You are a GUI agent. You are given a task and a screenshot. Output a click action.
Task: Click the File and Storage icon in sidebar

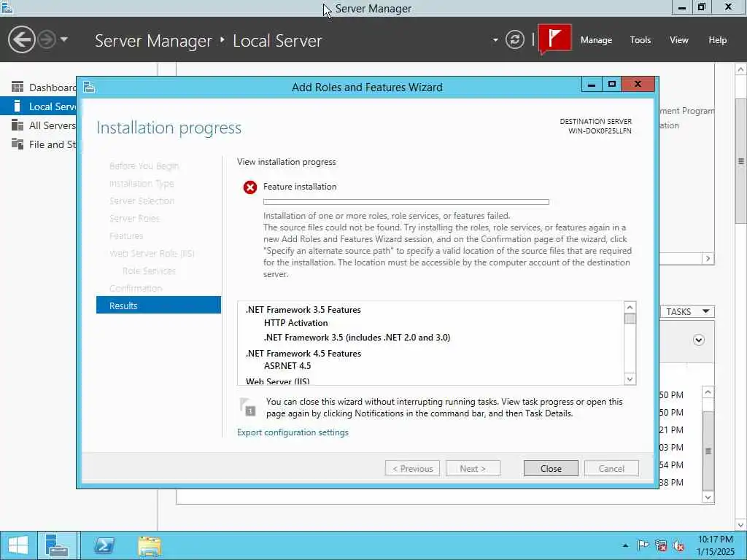click(x=18, y=144)
